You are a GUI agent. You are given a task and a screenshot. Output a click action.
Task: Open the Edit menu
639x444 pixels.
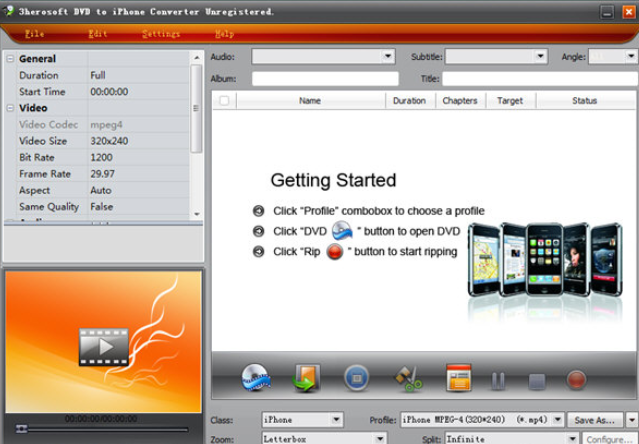coord(98,34)
